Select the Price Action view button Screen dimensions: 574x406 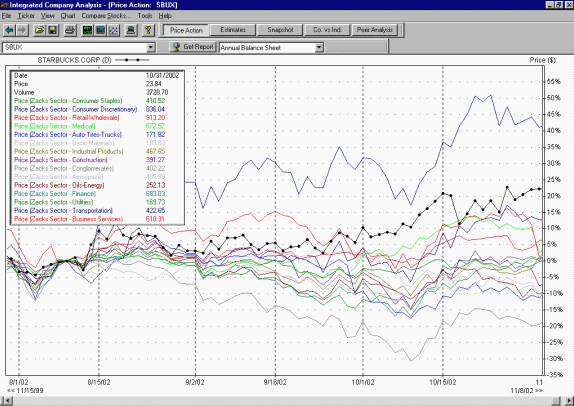click(186, 30)
